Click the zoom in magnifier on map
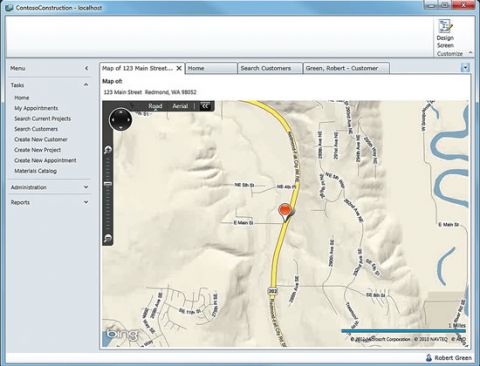 pyautogui.click(x=108, y=150)
